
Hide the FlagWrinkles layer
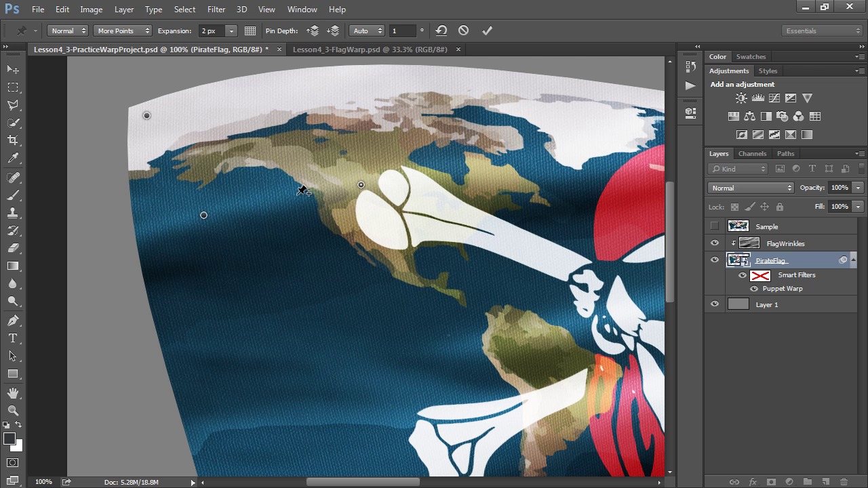[x=714, y=243]
